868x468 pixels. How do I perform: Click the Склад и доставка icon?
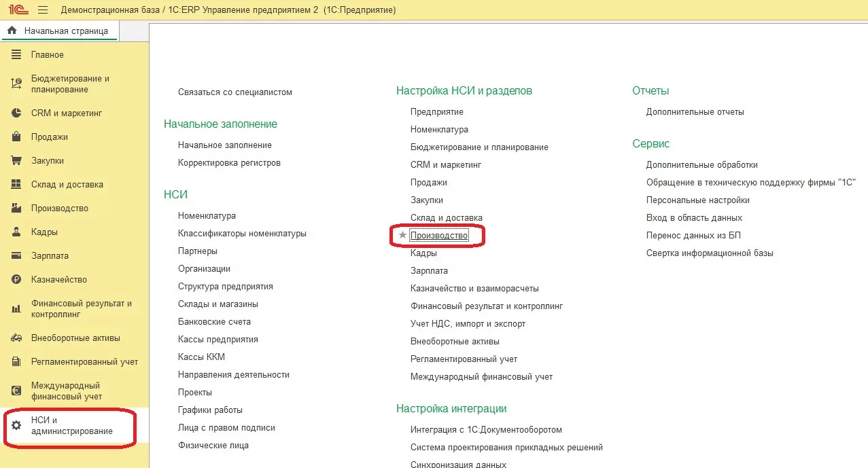pyautogui.click(x=17, y=185)
